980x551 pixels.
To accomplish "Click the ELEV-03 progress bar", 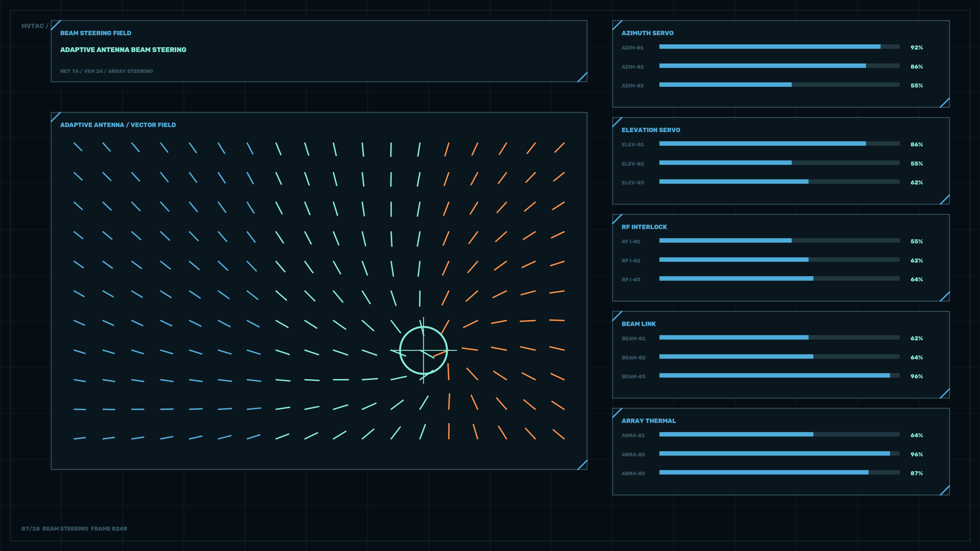I will (779, 182).
